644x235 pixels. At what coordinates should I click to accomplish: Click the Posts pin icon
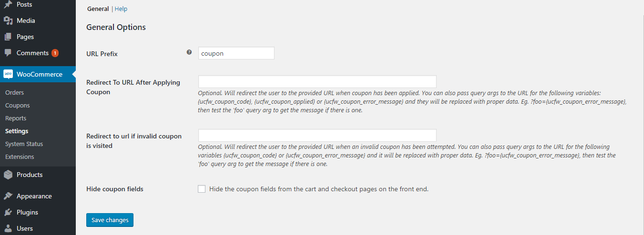8,4
